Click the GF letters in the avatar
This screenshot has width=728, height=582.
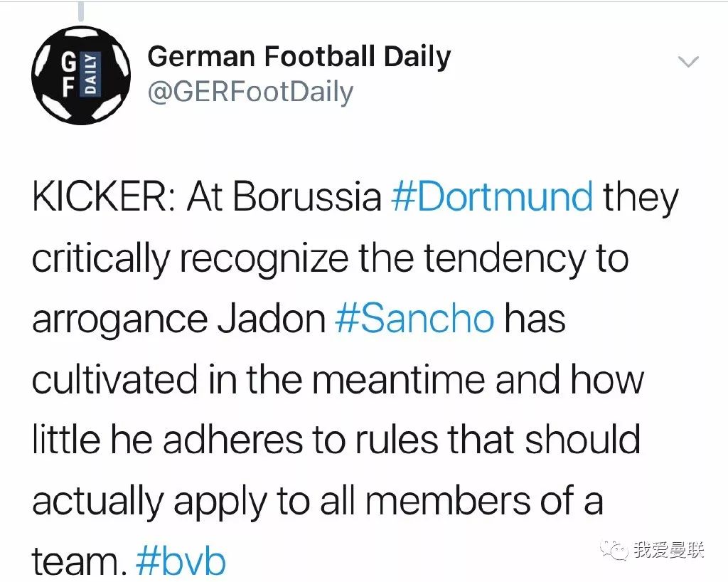[x=69, y=75]
